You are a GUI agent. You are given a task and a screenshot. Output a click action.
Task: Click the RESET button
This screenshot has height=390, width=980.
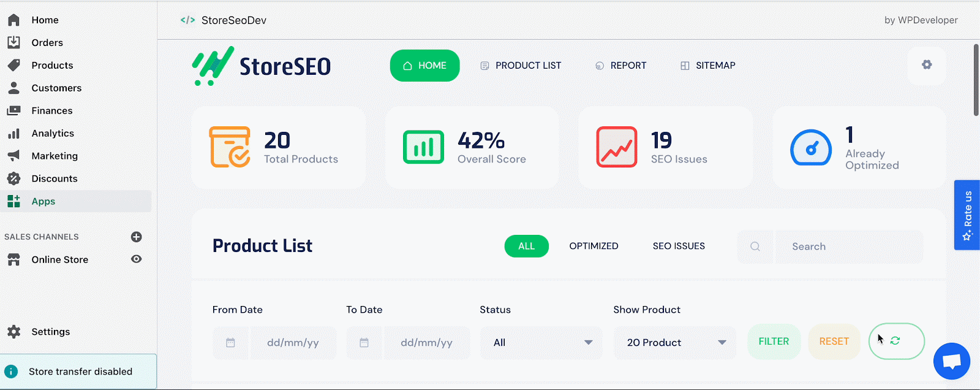coord(834,342)
